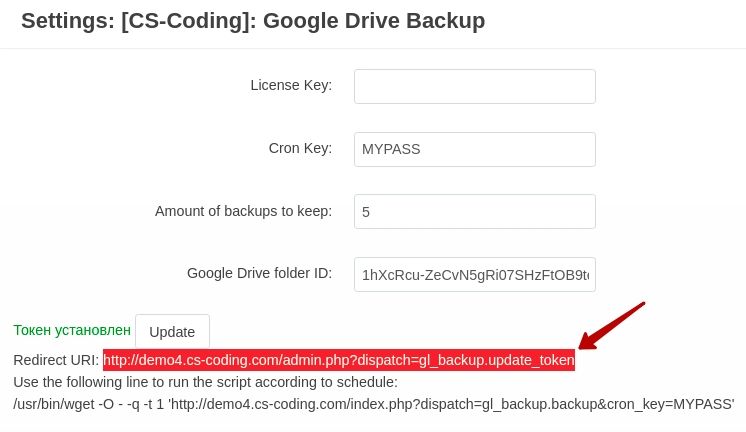The image size is (746, 432).
Task: Click the red arrow pointing at the Redirect URI
Action: pyautogui.click(x=611, y=326)
